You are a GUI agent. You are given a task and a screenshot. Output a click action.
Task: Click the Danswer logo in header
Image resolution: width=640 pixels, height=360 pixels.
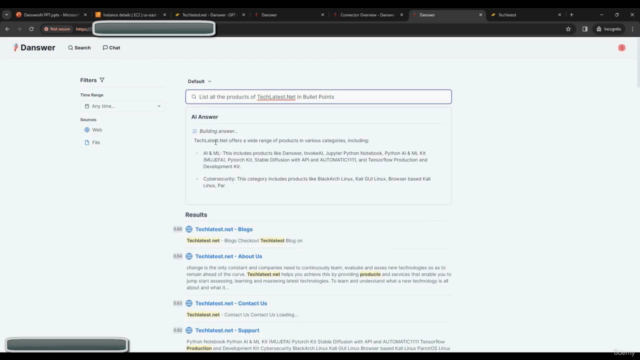tap(34, 48)
